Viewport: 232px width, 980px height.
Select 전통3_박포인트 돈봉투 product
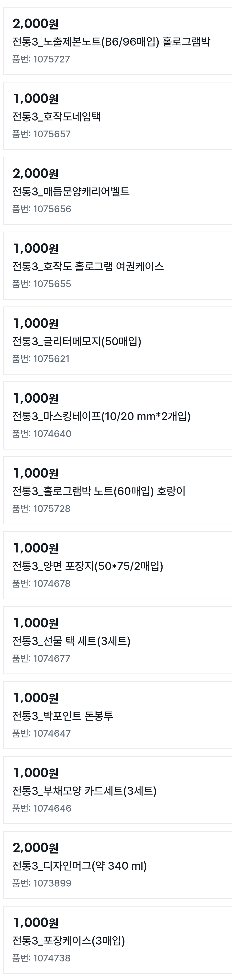tap(63, 716)
